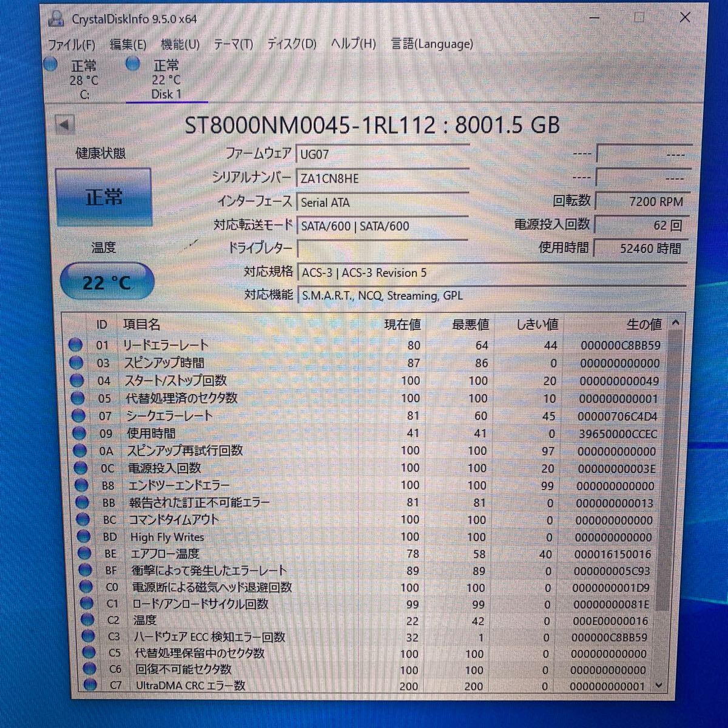The width and height of the screenshot is (728, 728).
Task: Click the empty drive letter field
Action: (x=382, y=248)
